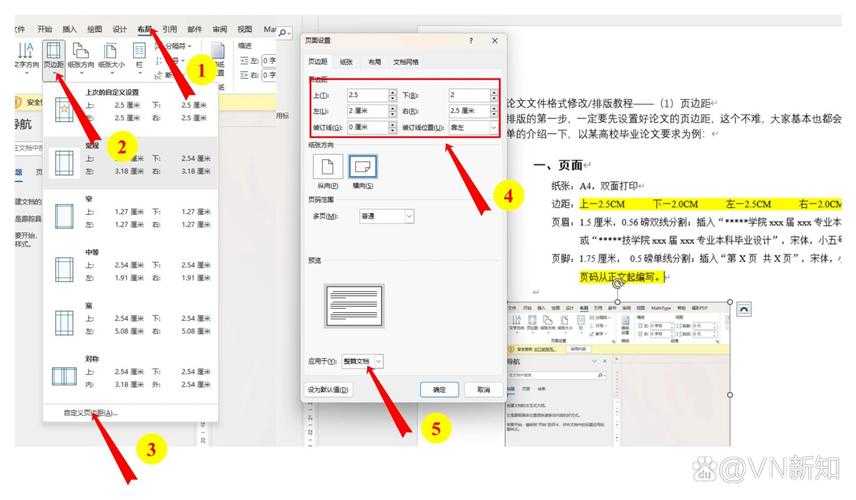Open the Orientation (纸张方向) ribbon button
This screenshot has width=856, height=500.
tap(81, 56)
